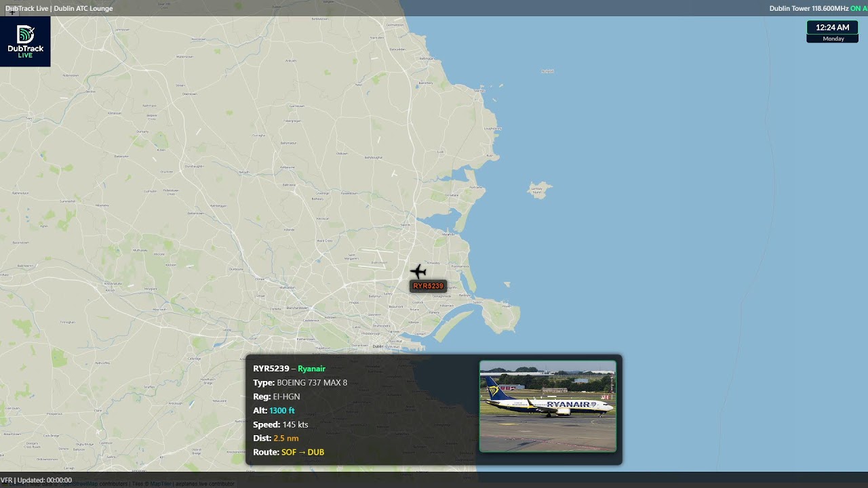This screenshot has height=488, width=868.
Task: Click the MapTiler attribution link
Action: coord(161,484)
